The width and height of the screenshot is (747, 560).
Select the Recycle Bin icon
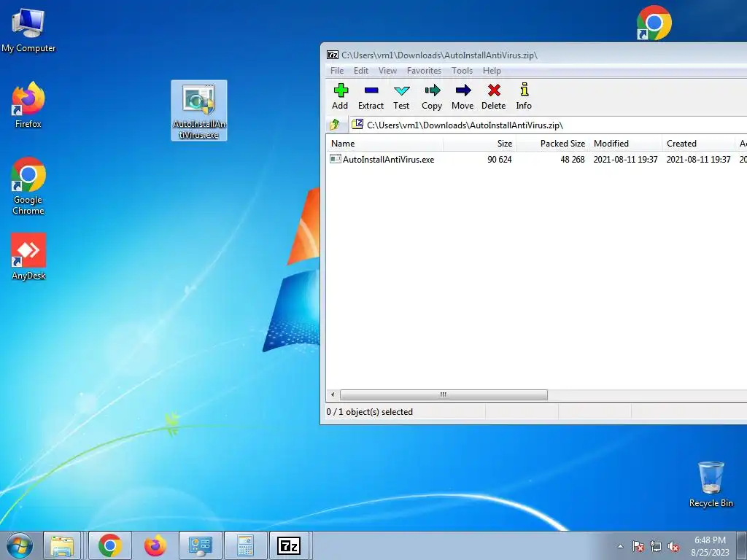[711, 484]
